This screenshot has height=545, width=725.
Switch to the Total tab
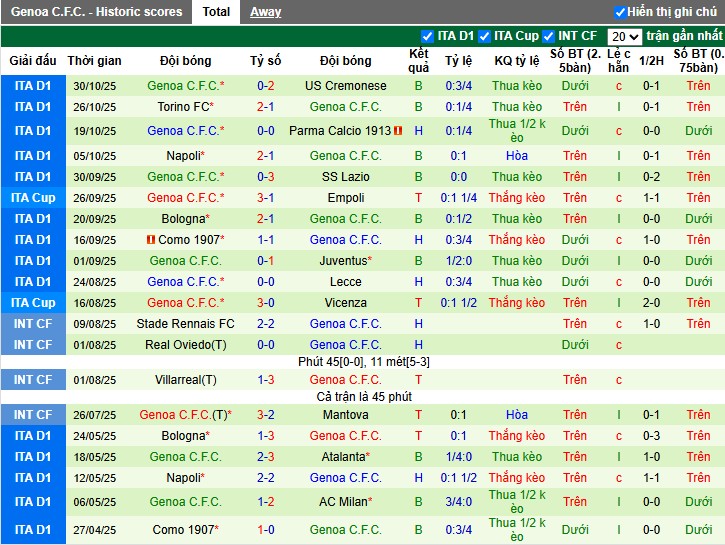pos(216,12)
